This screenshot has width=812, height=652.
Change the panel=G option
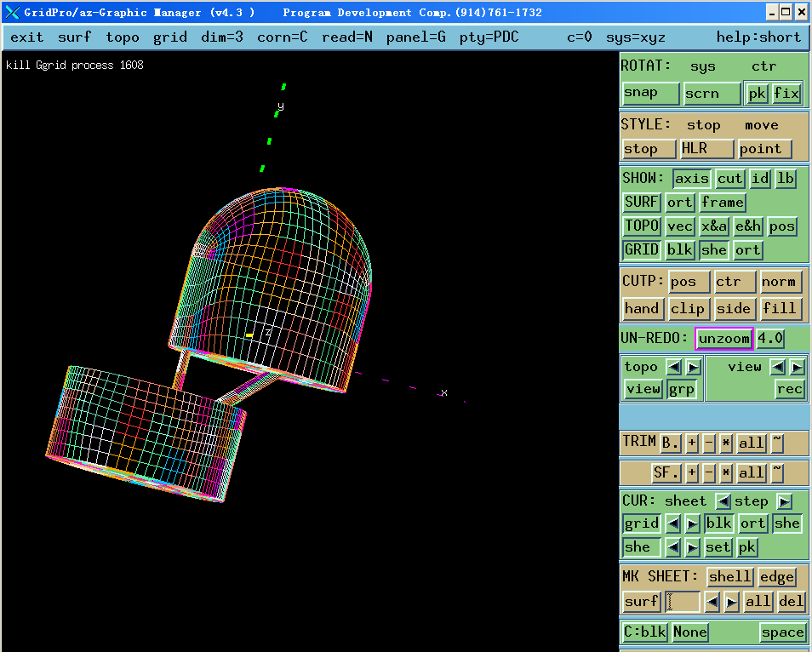[x=415, y=37]
